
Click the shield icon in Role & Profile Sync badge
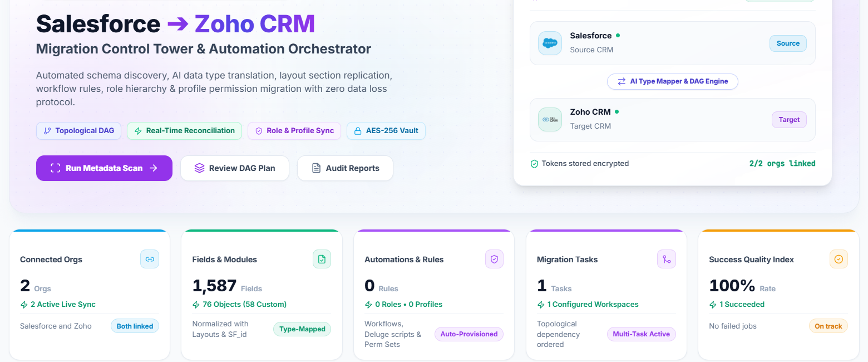click(259, 131)
